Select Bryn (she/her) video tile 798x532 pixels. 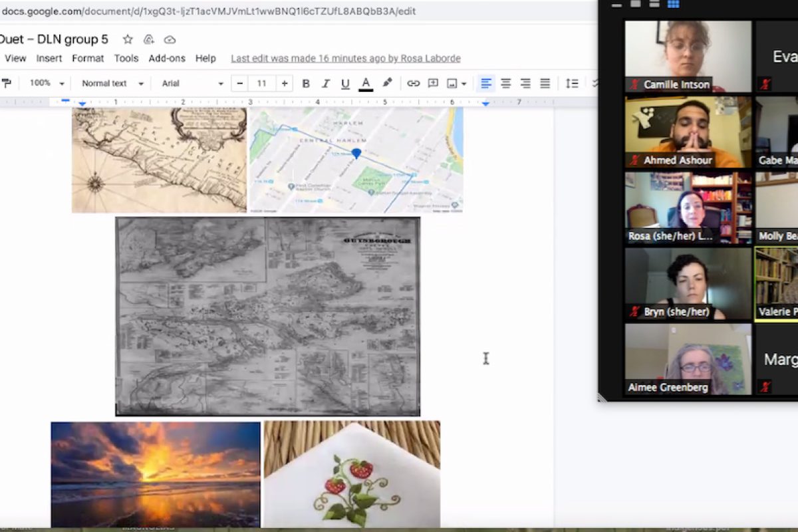point(688,283)
